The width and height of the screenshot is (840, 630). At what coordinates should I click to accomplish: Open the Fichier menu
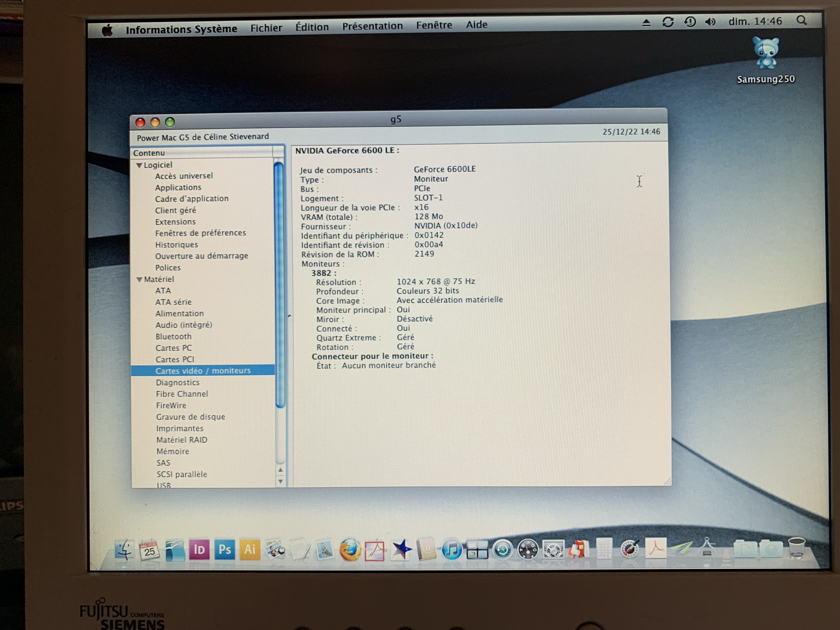coord(266,28)
